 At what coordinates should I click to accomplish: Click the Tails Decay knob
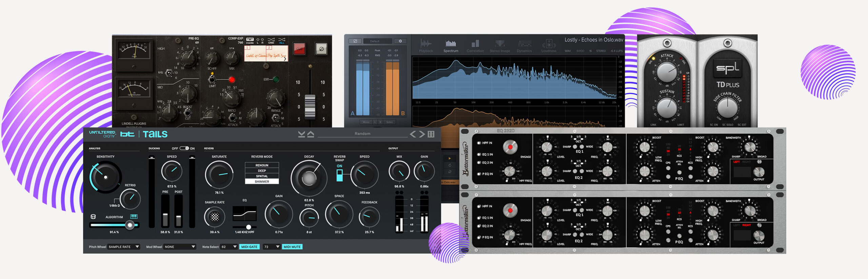(x=309, y=178)
